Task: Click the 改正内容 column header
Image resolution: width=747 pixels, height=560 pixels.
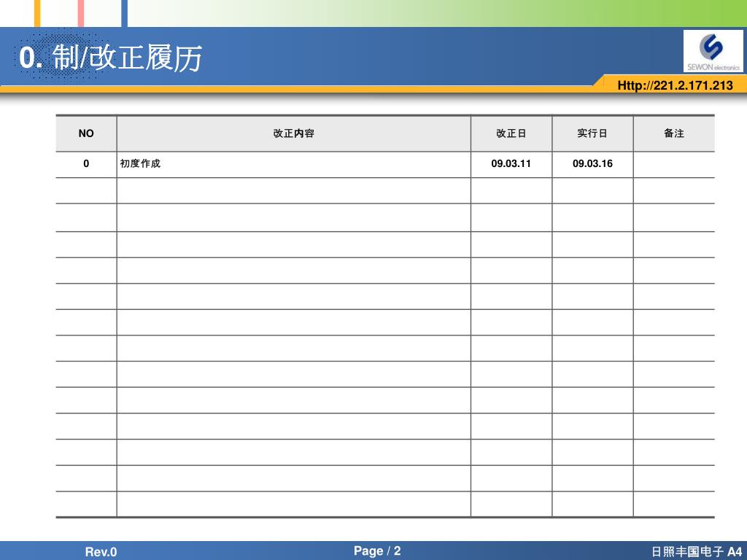Action: click(293, 133)
